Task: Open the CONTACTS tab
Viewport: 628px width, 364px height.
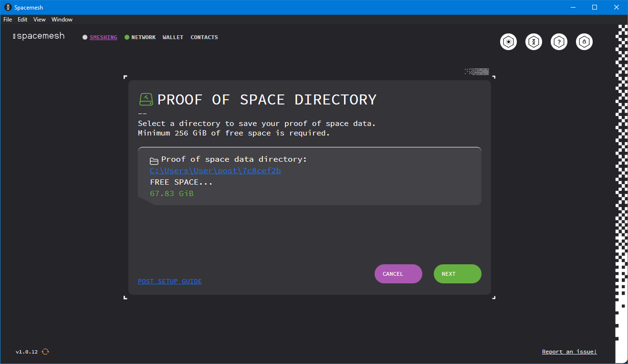Action: click(204, 37)
